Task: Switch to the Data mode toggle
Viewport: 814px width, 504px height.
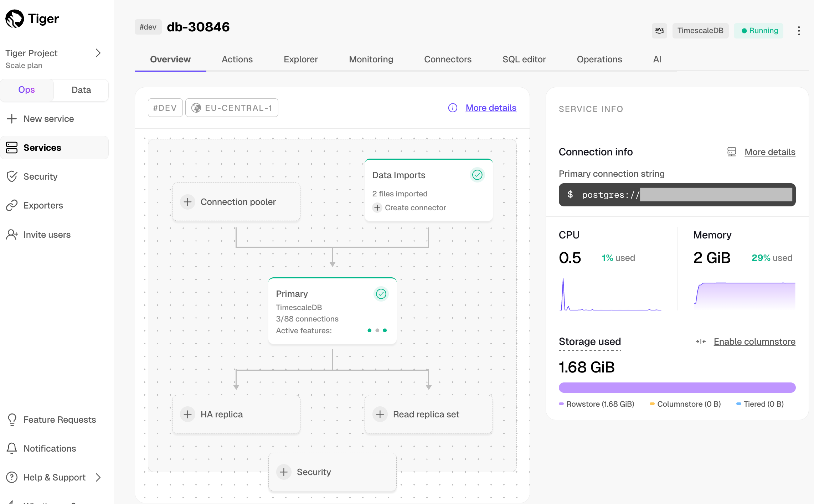Action: 81,90
